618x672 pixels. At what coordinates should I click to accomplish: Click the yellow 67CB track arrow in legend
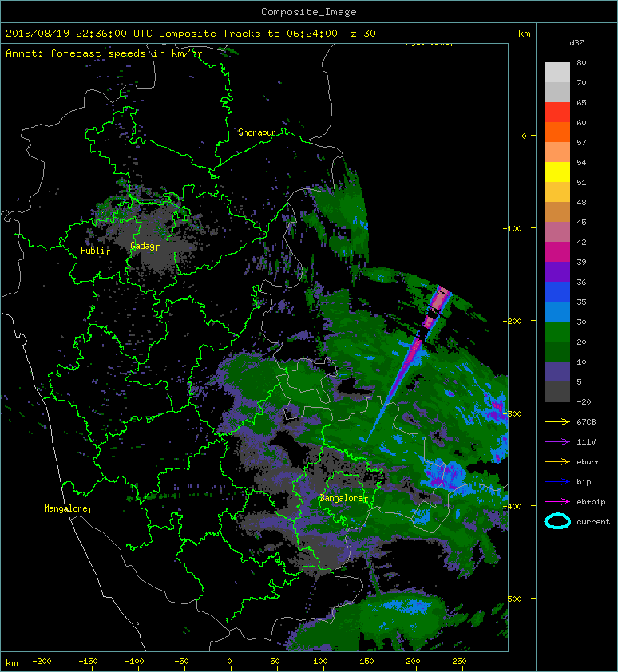(x=557, y=422)
